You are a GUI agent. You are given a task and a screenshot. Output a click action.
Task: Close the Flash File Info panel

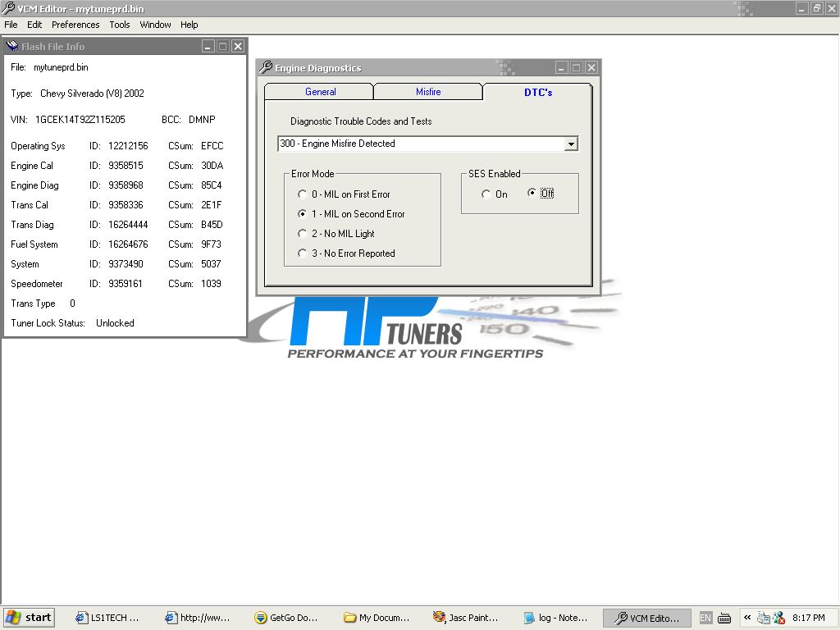tap(237, 47)
